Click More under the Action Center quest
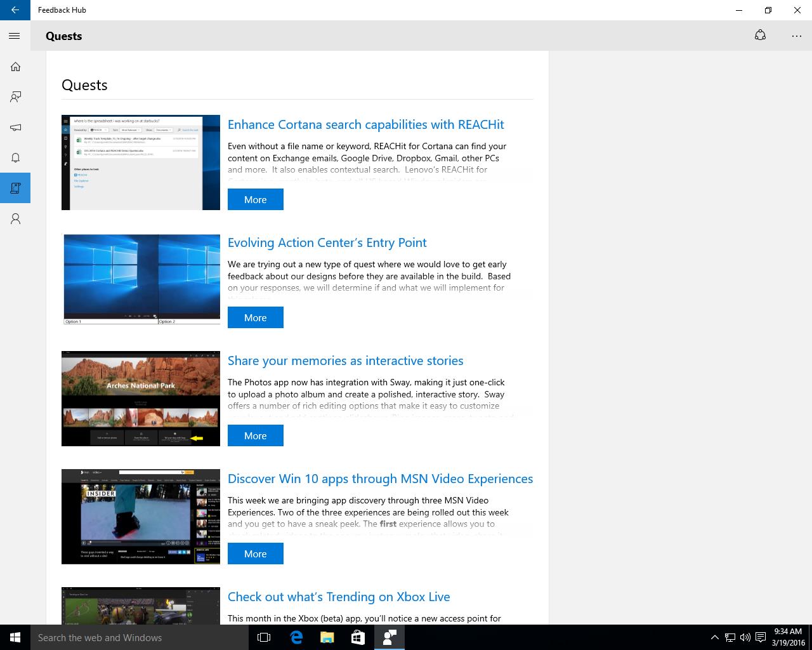This screenshot has height=650, width=812. click(x=256, y=317)
